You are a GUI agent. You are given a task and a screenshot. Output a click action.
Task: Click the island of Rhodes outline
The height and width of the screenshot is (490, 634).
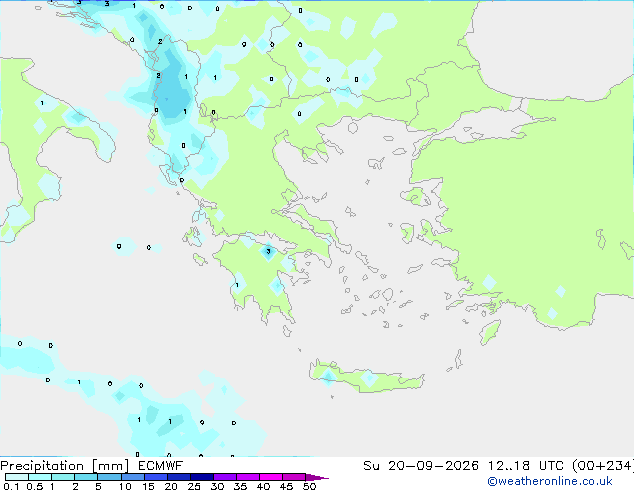490,332
